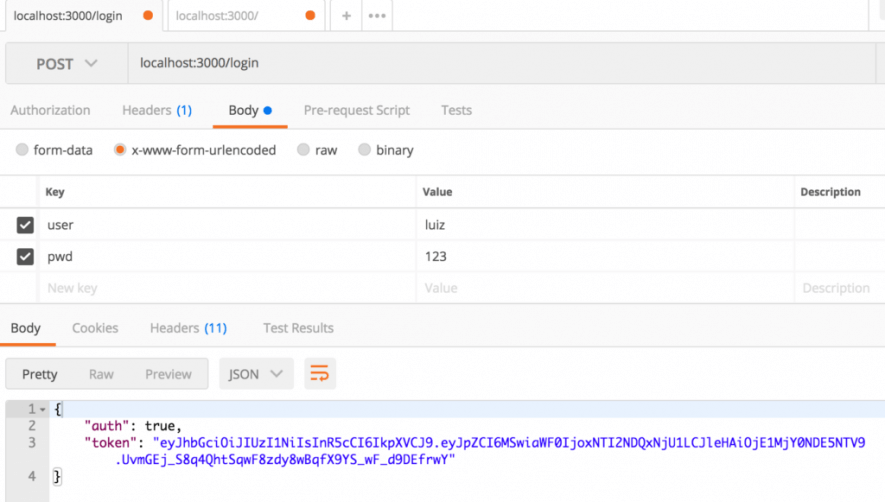Click the request URL input field
This screenshot has width=885, height=502.
(x=500, y=63)
